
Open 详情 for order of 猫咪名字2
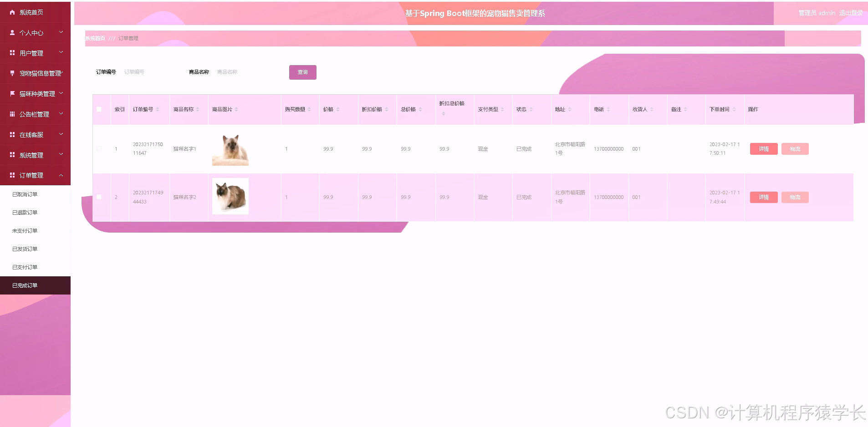[764, 197]
